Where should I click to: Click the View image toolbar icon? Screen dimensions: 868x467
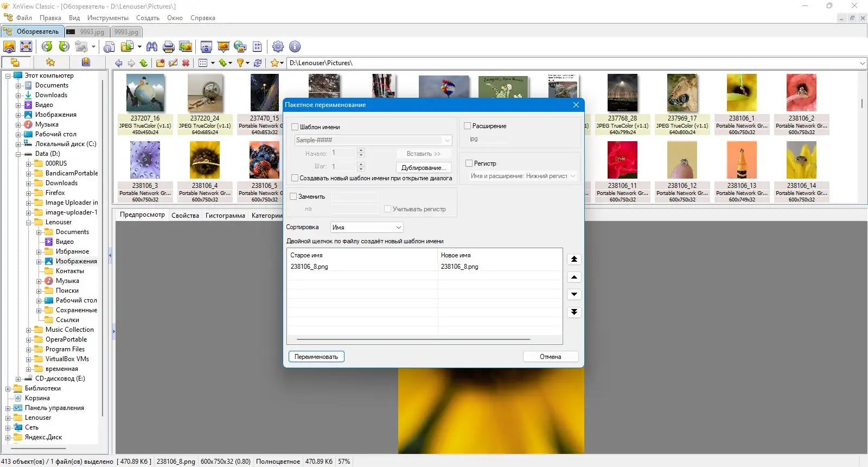click(x=9, y=47)
